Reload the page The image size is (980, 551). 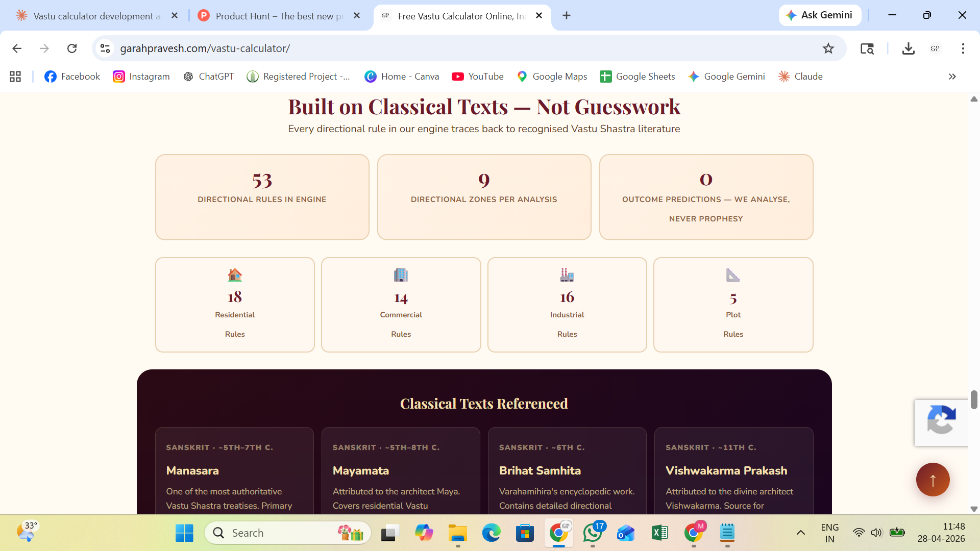tap(72, 48)
